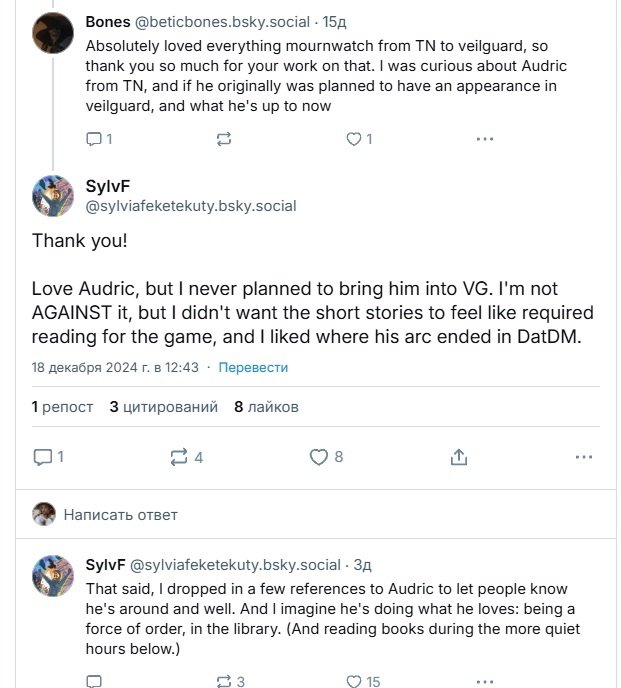This screenshot has width=621, height=688.
Task: Repost SylvF's main post with 4 reposts
Action: (180, 457)
